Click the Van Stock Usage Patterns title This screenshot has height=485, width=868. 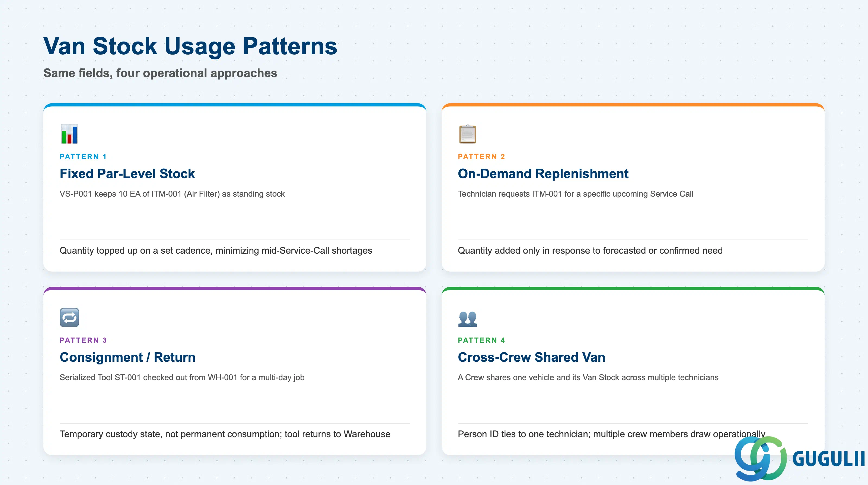190,46
